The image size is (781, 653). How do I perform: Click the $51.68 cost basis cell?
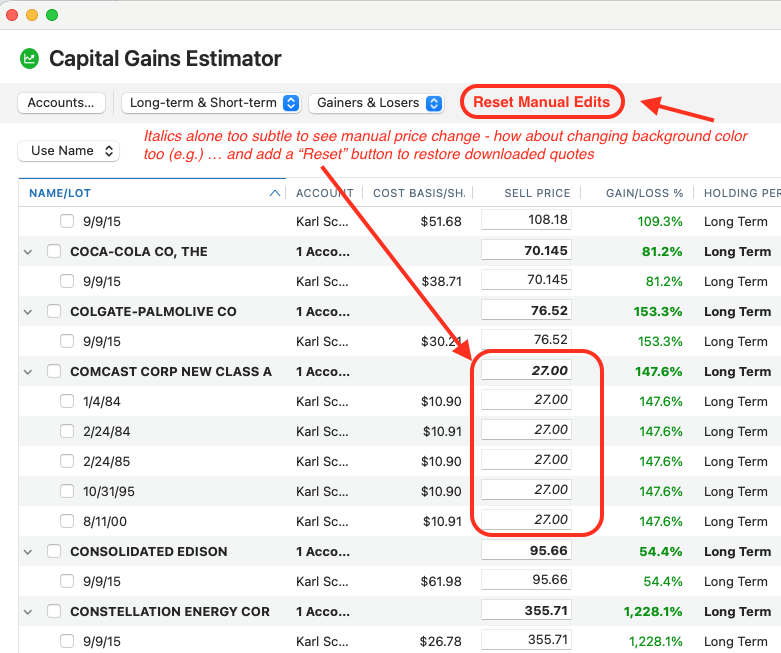tap(441, 222)
